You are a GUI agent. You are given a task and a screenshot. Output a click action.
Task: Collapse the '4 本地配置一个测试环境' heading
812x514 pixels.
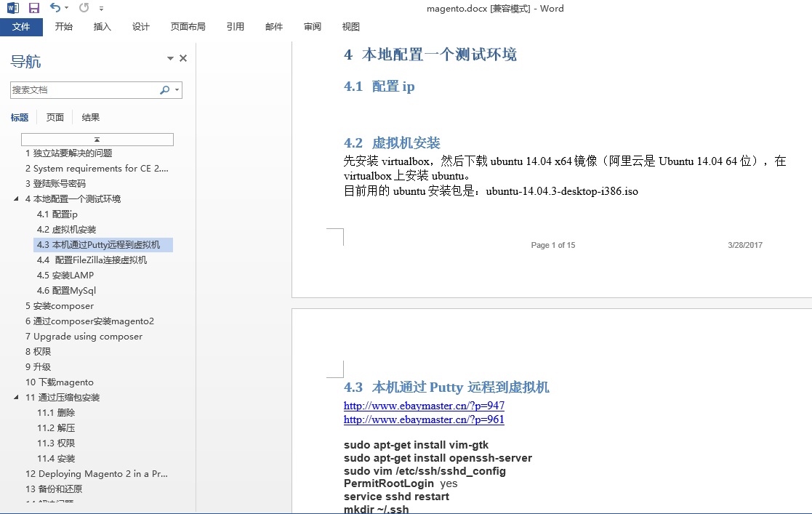coord(17,199)
